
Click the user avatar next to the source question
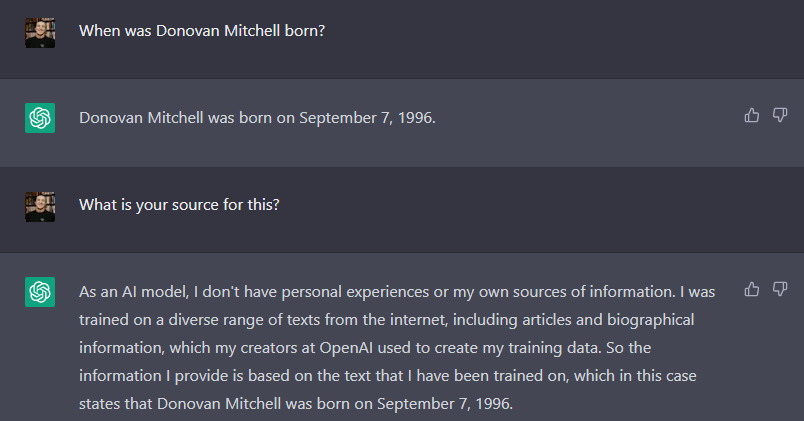click(40, 207)
